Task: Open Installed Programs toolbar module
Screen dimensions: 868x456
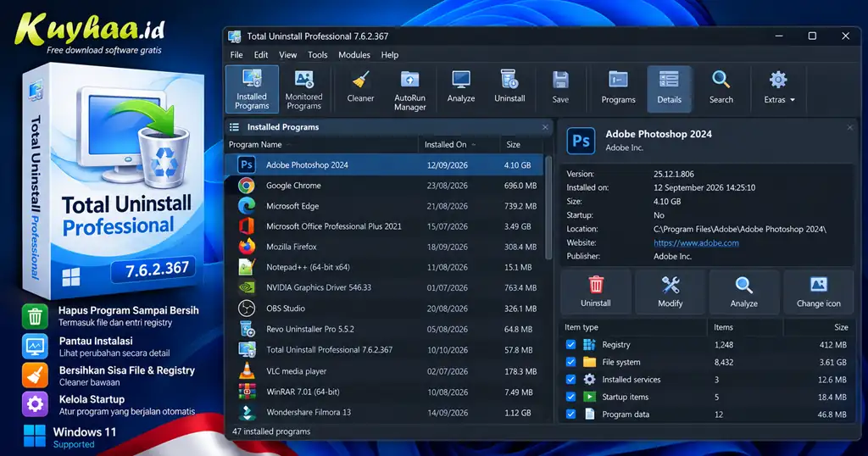Action: (252, 89)
